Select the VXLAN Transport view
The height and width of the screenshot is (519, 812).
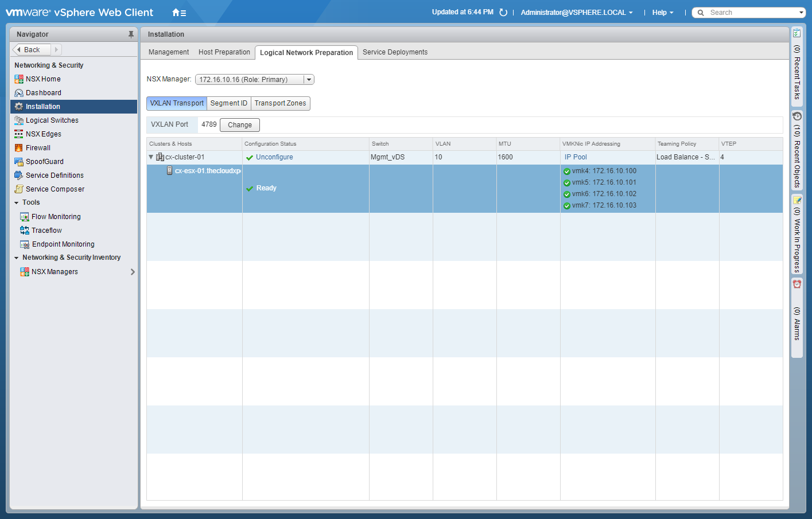point(177,103)
